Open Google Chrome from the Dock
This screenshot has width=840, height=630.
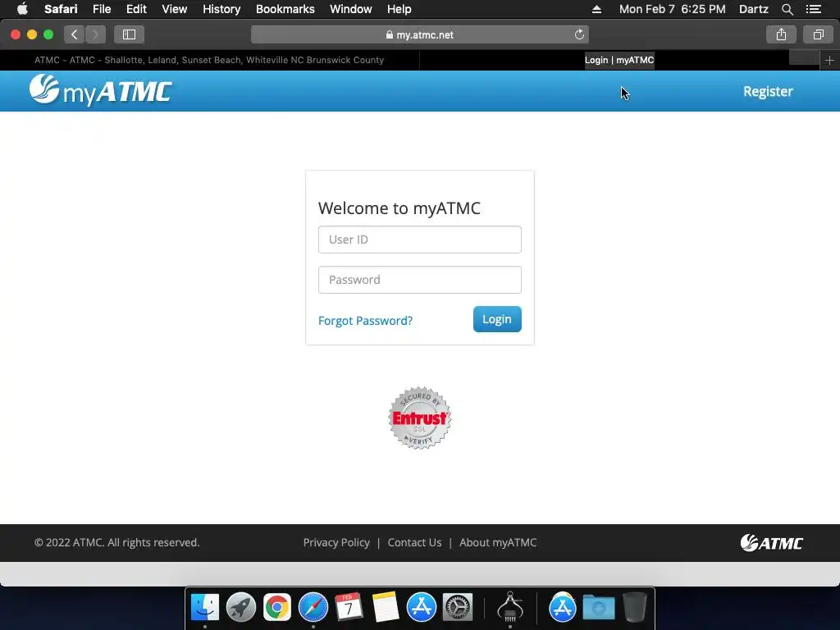click(x=277, y=607)
